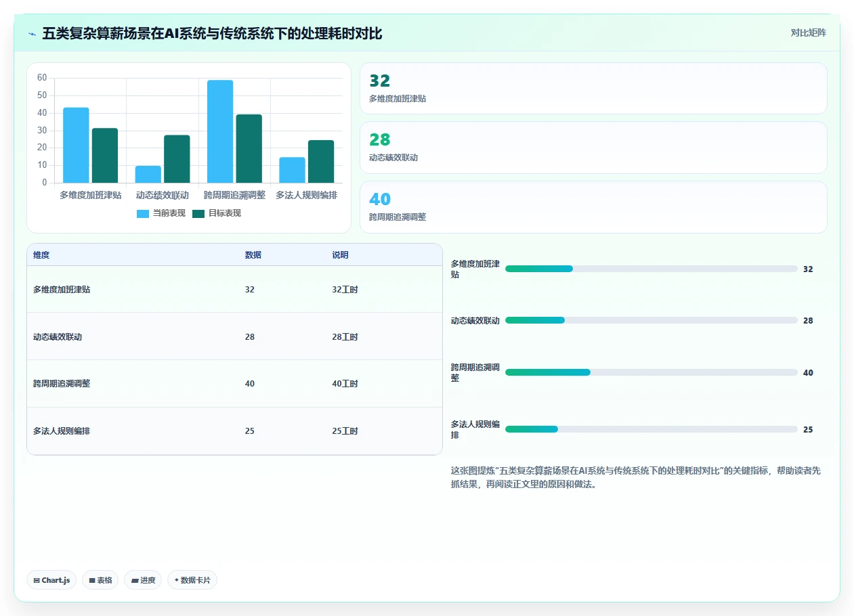The height and width of the screenshot is (616, 854).
Task: Select the 动态绩效联动 card showing 28
Action: (593, 148)
